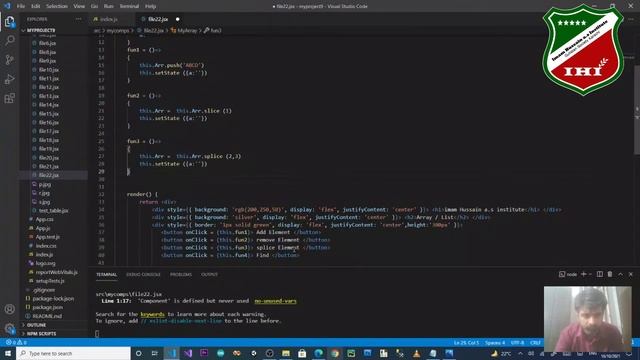Select the TERMINAL panel tab

tap(107, 274)
